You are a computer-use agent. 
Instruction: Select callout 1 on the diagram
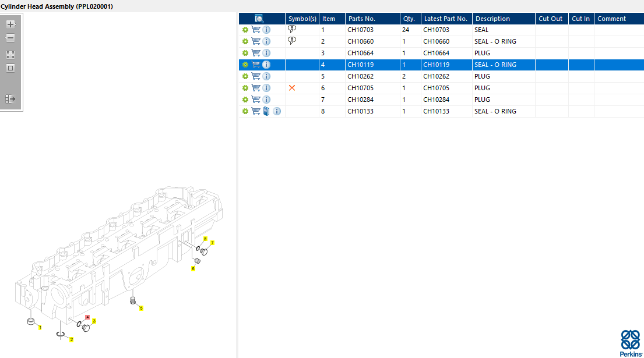tap(40, 327)
